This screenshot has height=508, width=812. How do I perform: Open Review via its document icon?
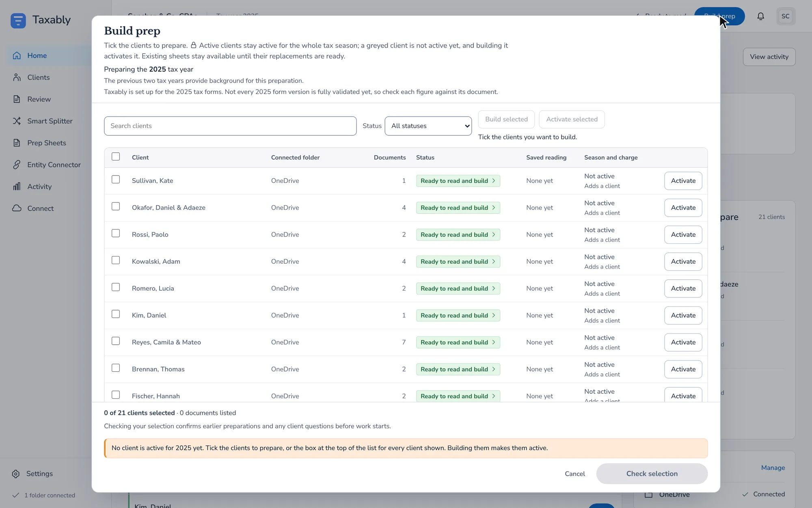pyautogui.click(x=17, y=99)
